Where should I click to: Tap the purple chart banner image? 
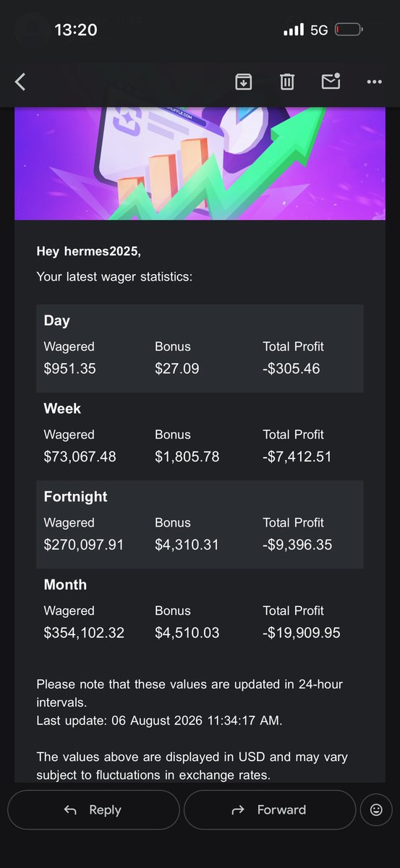click(200, 163)
